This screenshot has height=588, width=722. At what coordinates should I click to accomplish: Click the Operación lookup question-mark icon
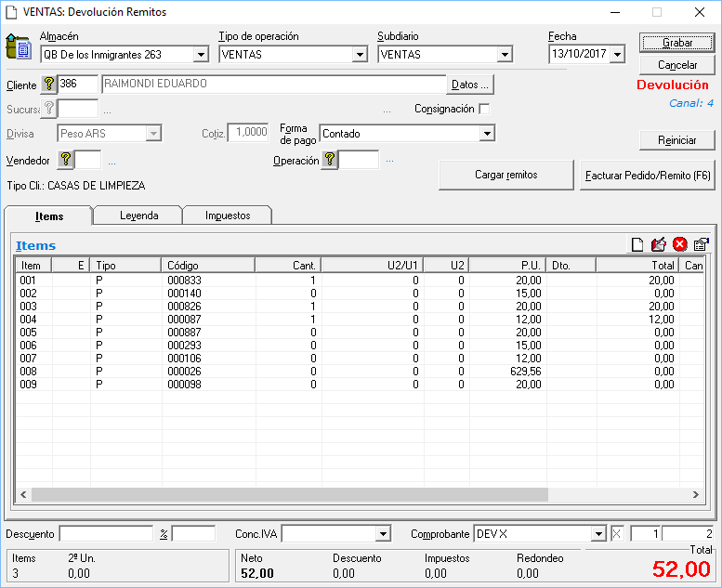click(x=330, y=160)
